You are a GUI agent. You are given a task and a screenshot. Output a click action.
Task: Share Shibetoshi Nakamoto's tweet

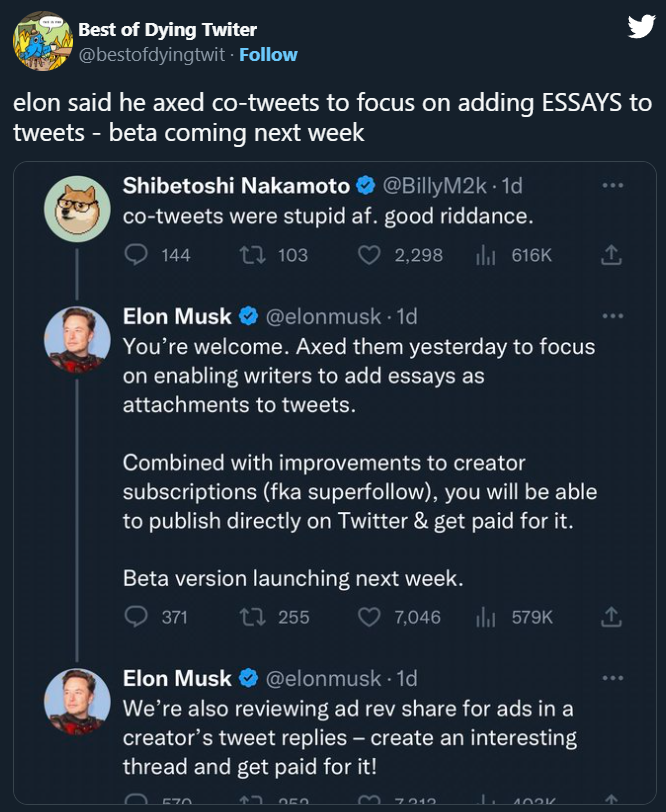[x=611, y=256]
